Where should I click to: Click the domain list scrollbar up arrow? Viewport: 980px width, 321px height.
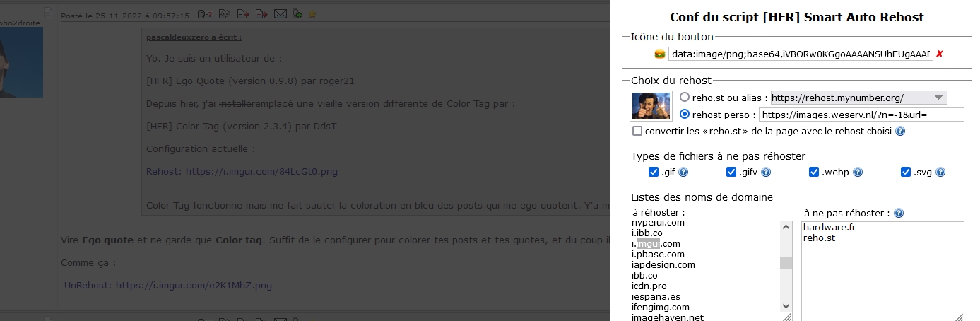click(x=786, y=227)
